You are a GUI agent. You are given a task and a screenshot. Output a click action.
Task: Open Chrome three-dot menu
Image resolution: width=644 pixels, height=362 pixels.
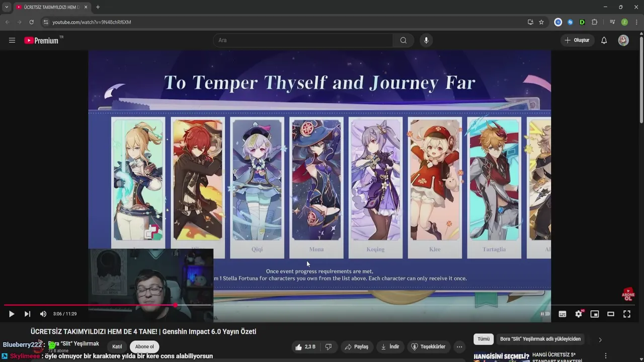636,22
